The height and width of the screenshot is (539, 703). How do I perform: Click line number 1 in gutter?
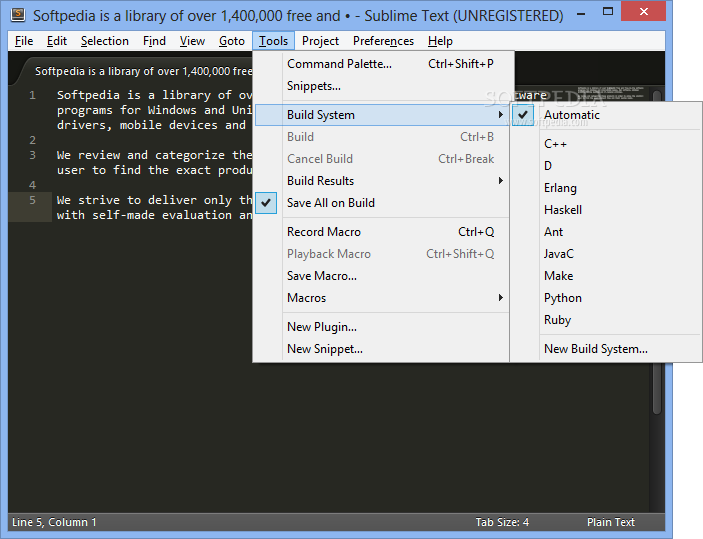[x=32, y=95]
